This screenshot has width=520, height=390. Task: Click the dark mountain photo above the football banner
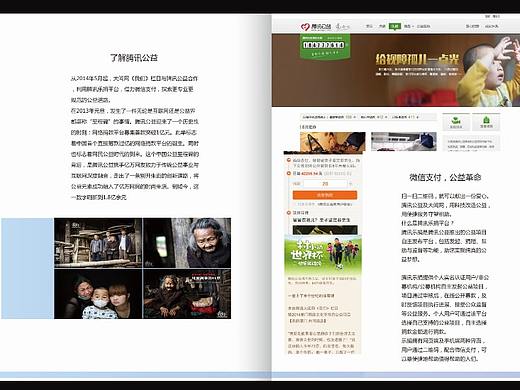(325, 230)
